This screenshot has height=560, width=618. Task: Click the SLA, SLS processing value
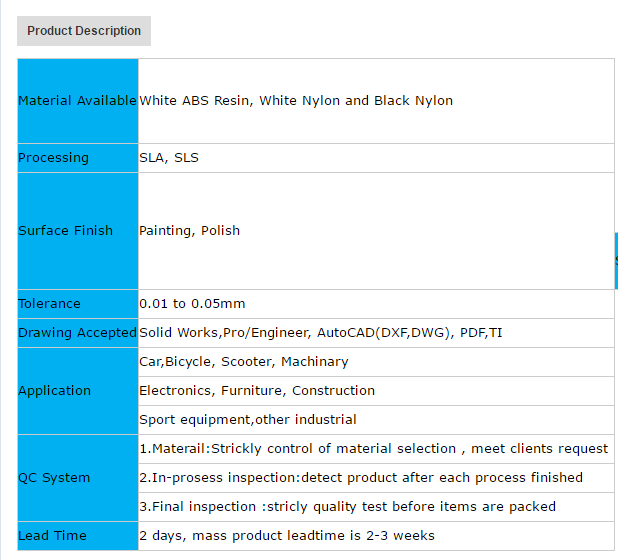[169, 158]
